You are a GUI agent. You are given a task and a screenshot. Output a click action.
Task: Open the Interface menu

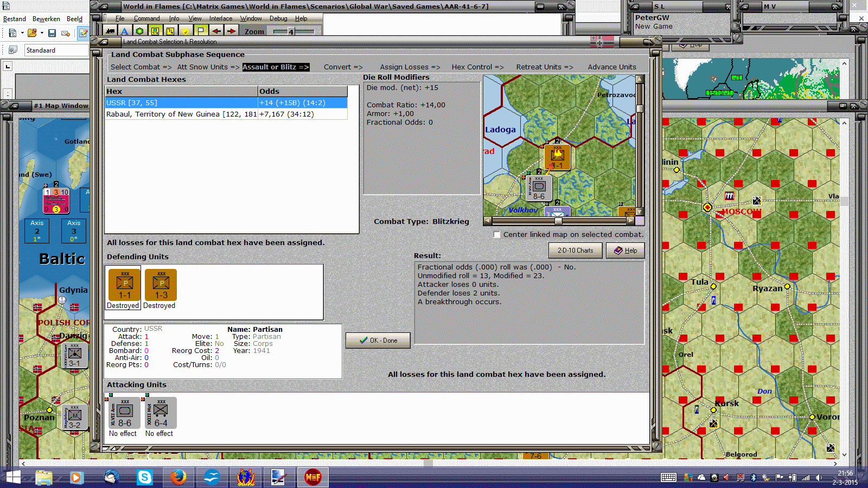click(221, 18)
